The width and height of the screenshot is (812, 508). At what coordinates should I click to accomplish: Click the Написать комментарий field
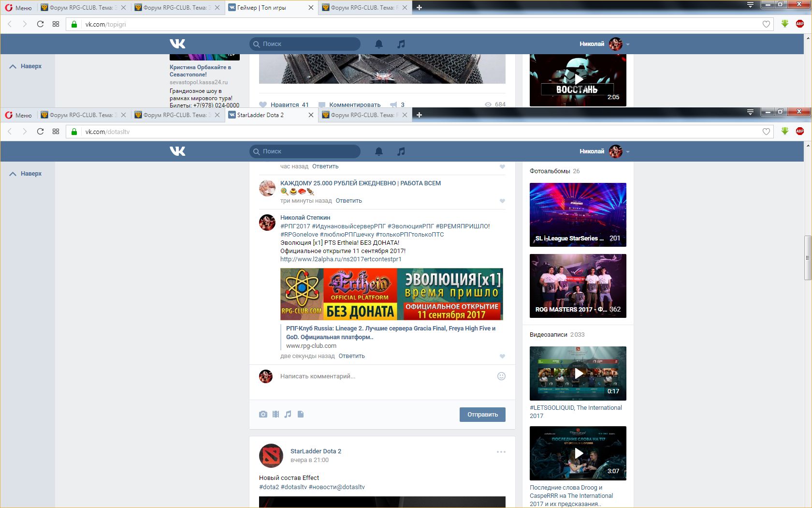coord(386,376)
